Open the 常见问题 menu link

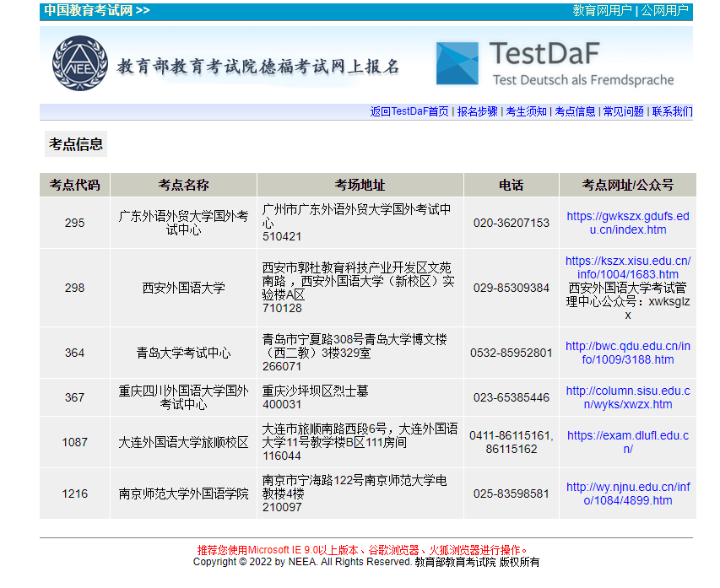(x=624, y=111)
